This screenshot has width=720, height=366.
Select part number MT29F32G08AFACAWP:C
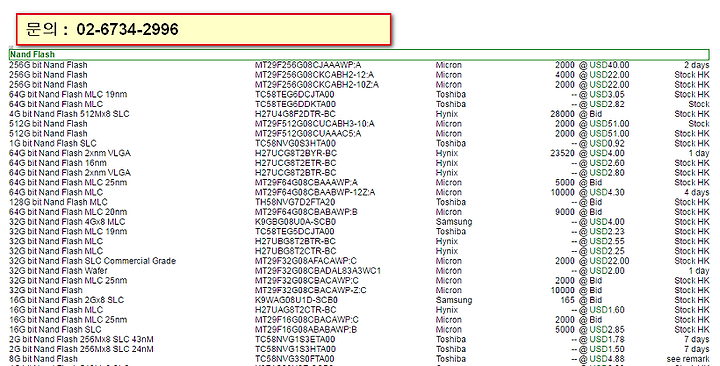coord(306,261)
